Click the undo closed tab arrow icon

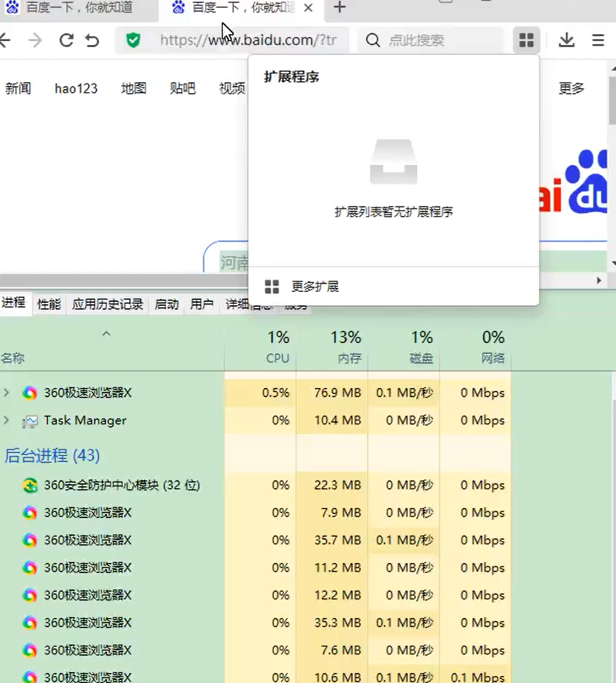pos(92,40)
